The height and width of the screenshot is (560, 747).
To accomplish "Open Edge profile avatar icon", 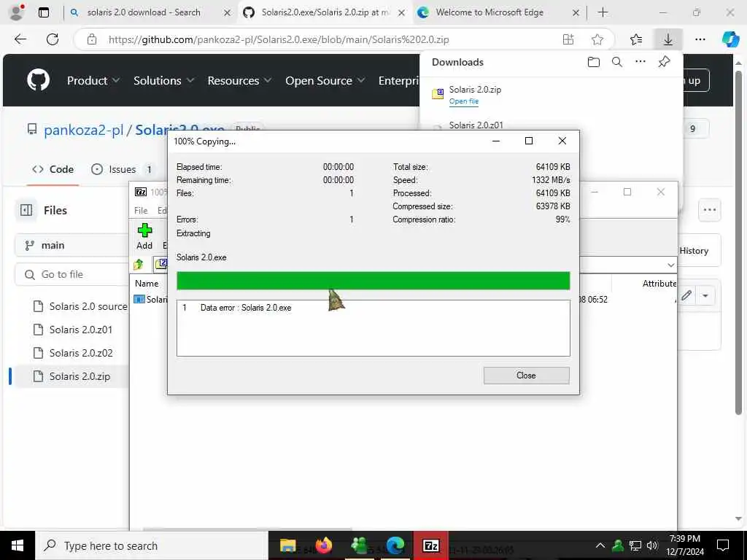I will [17, 12].
